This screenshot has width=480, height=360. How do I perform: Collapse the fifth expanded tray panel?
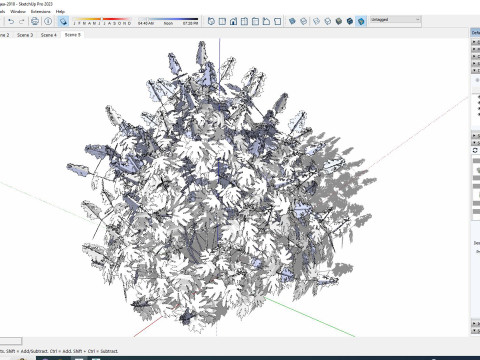476,71
